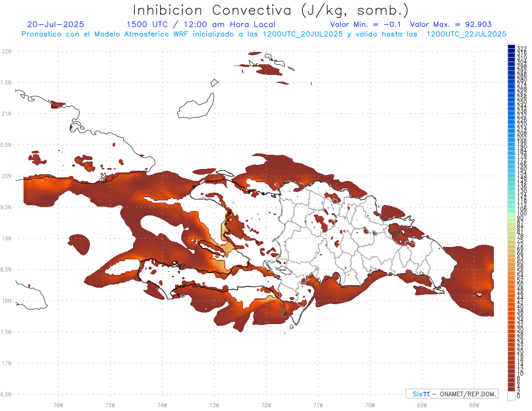
Task: Click the '70W' longitude label
Action: (x=370, y=405)
